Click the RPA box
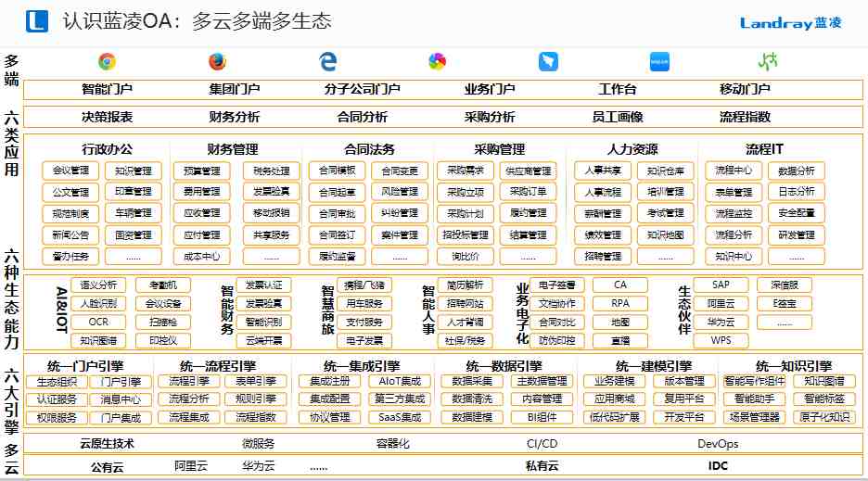Image resolution: width=868 pixels, height=481 pixels. pyautogui.click(x=620, y=303)
